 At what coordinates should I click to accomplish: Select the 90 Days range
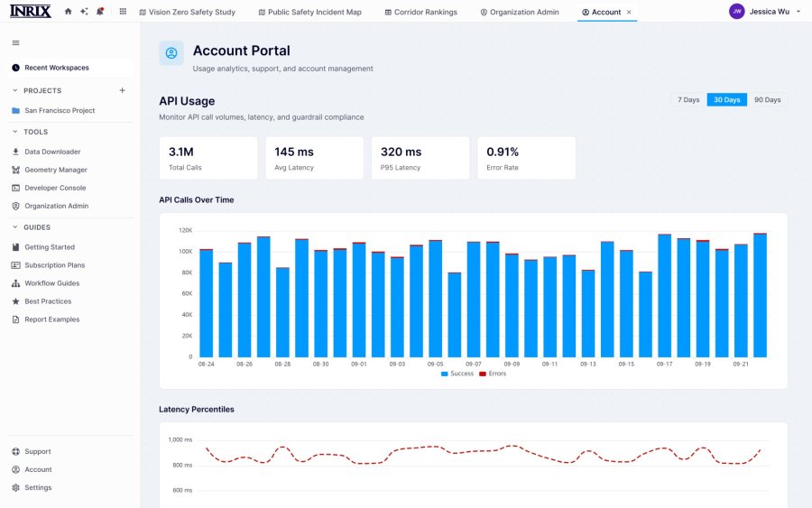pyautogui.click(x=768, y=100)
